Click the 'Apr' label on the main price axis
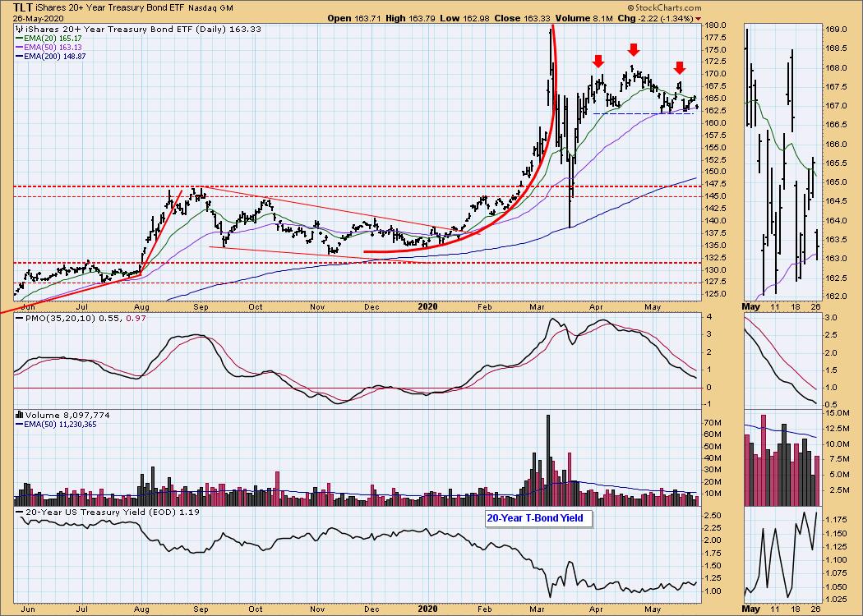 coord(596,307)
